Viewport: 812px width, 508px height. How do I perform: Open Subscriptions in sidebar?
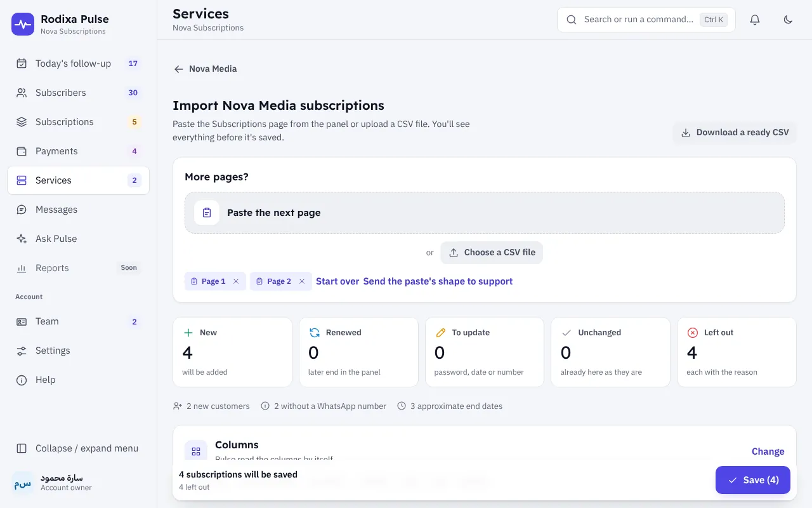(78, 122)
